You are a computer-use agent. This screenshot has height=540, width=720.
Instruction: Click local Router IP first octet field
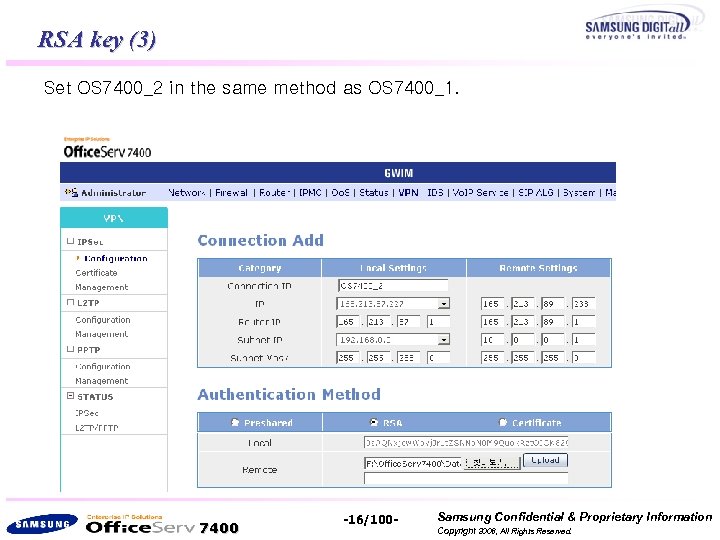point(348,322)
